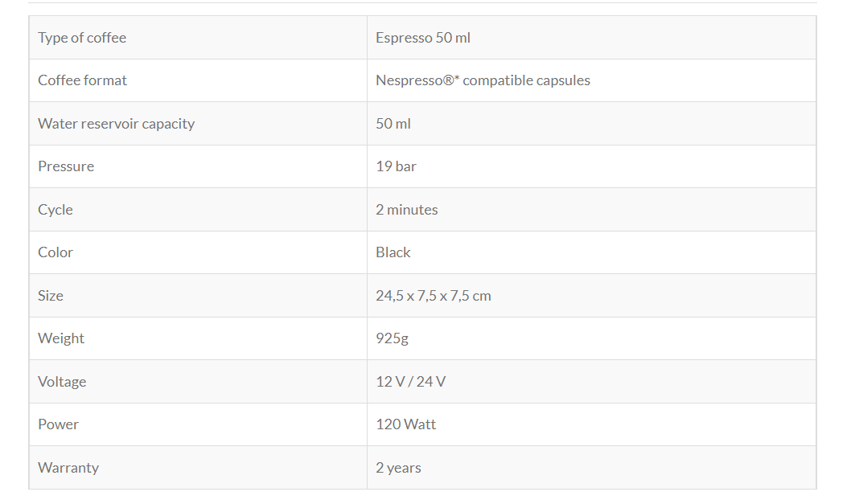The width and height of the screenshot is (855, 504).
Task: Click the "Type of coffee" label cell
Action: pyautogui.click(x=82, y=38)
